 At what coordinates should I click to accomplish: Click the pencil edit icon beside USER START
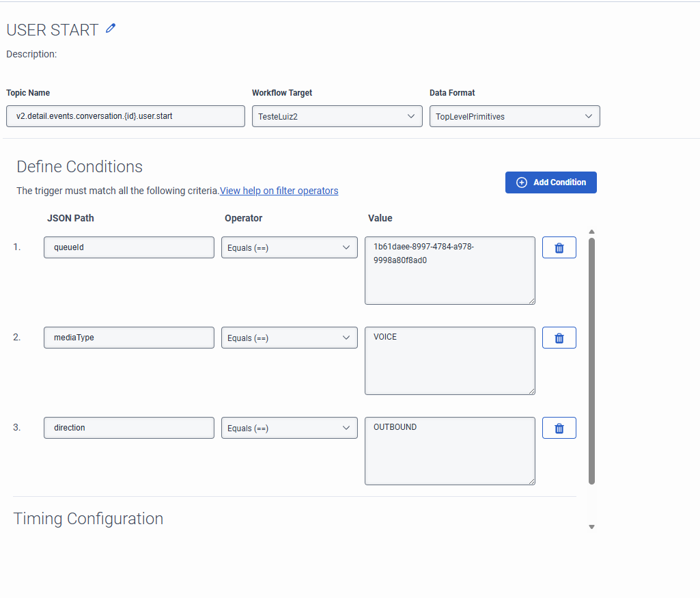point(111,29)
